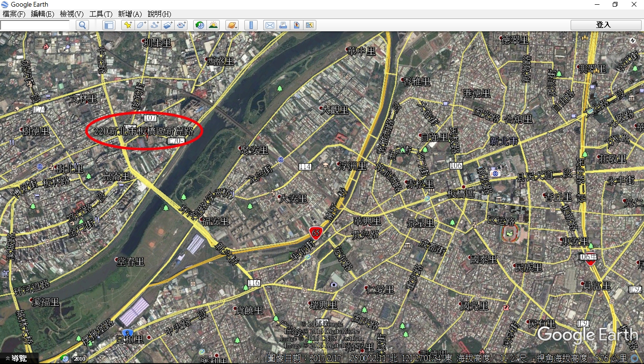Viewport: 644px width, 364px height.
Task: Open the 工具(T) menu
Action: tap(101, 14)
